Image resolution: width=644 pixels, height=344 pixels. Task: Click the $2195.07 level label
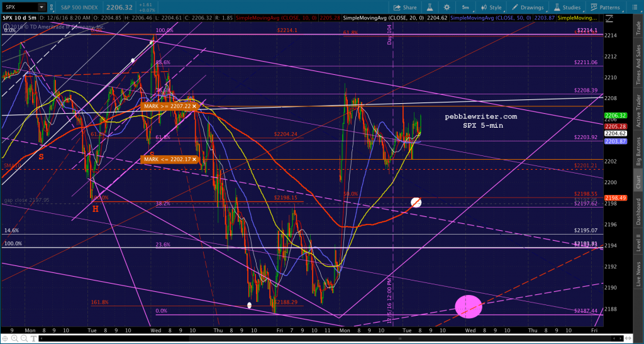coord(586,231)
